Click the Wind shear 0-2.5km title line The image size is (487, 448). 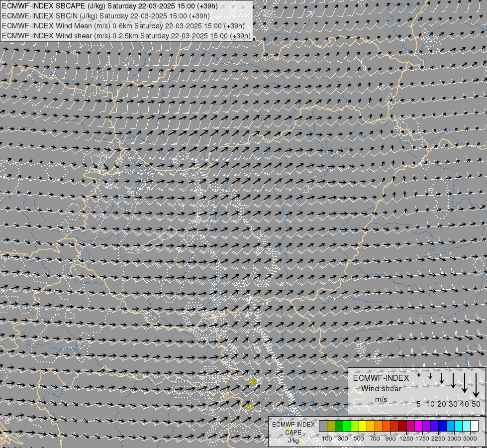point(126,36)
